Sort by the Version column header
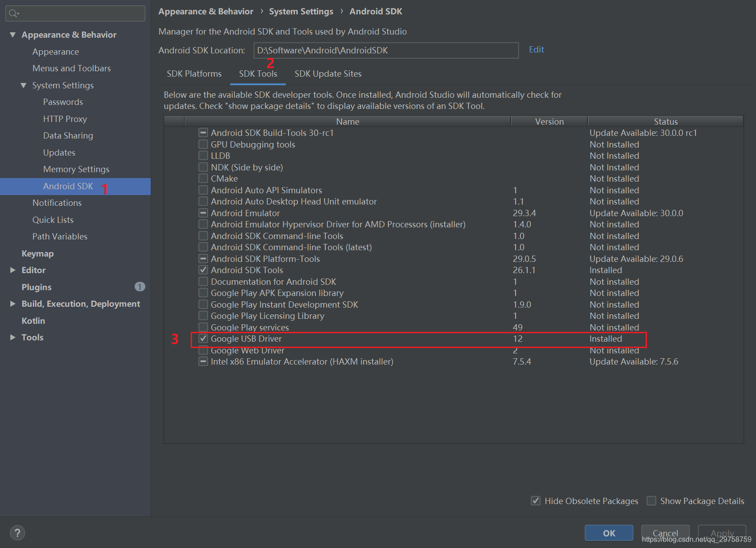756x548 pixels. [549, 122]
